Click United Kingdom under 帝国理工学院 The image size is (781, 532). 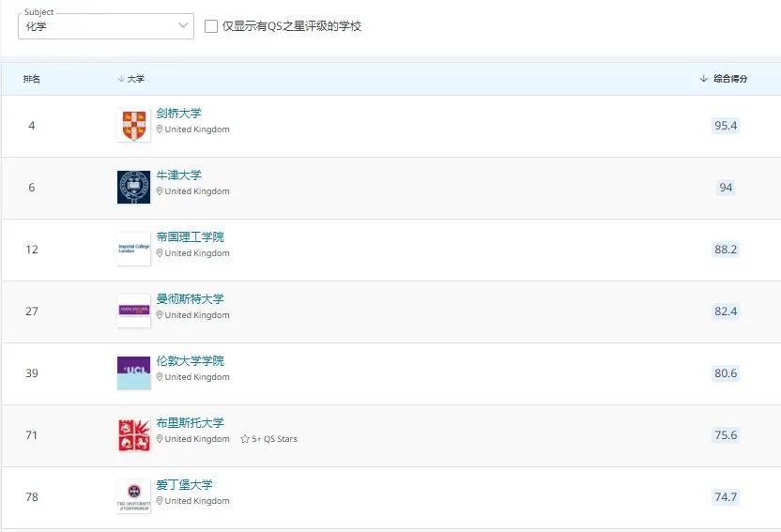pos(197,253)
